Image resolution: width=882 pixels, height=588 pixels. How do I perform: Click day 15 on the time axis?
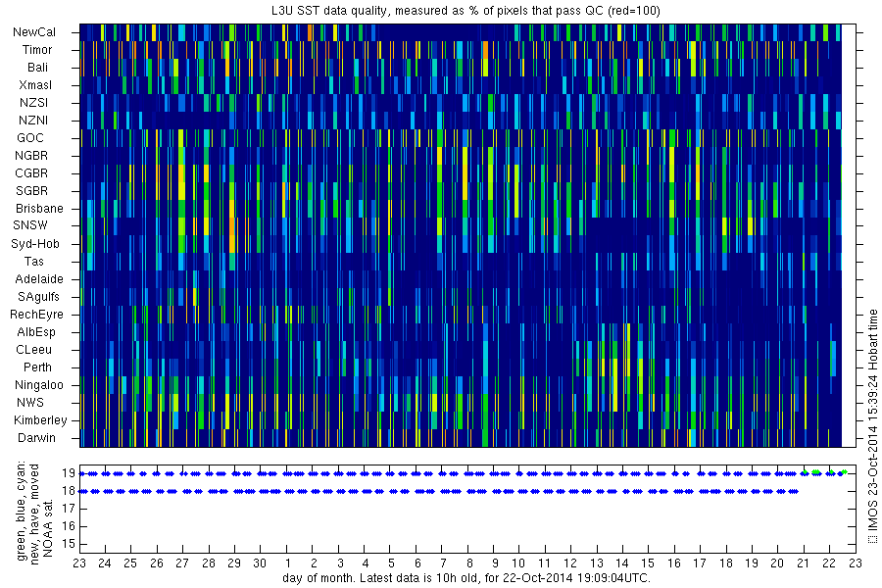(648, 563)
